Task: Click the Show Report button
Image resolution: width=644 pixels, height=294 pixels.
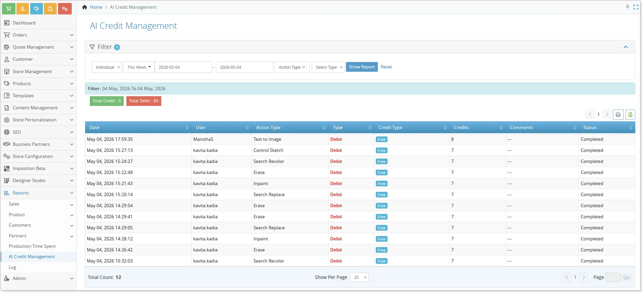Action: coord(362,67)
